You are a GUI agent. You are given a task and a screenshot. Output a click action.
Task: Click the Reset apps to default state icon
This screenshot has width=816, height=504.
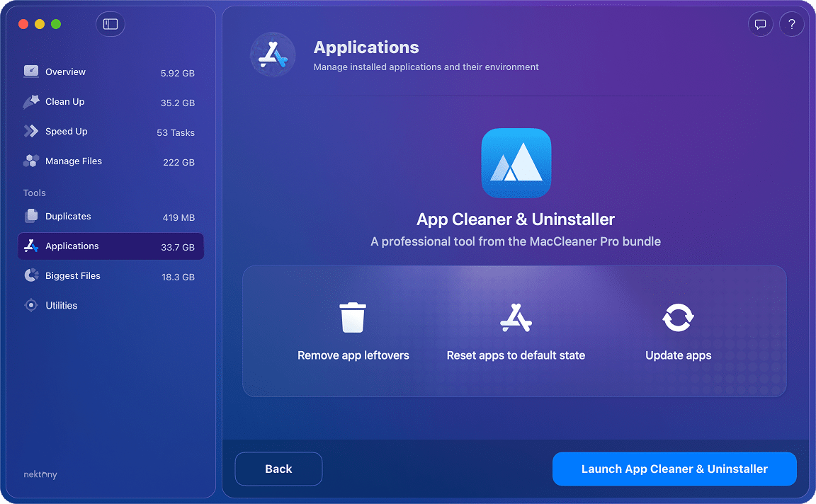(x=516, y=317)
